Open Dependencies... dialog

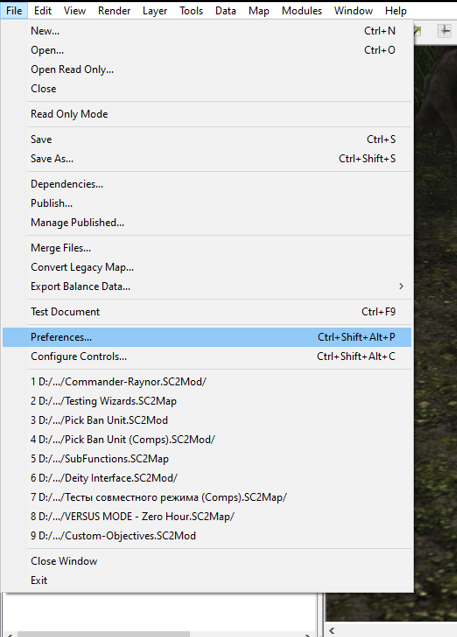click(207, 184)
